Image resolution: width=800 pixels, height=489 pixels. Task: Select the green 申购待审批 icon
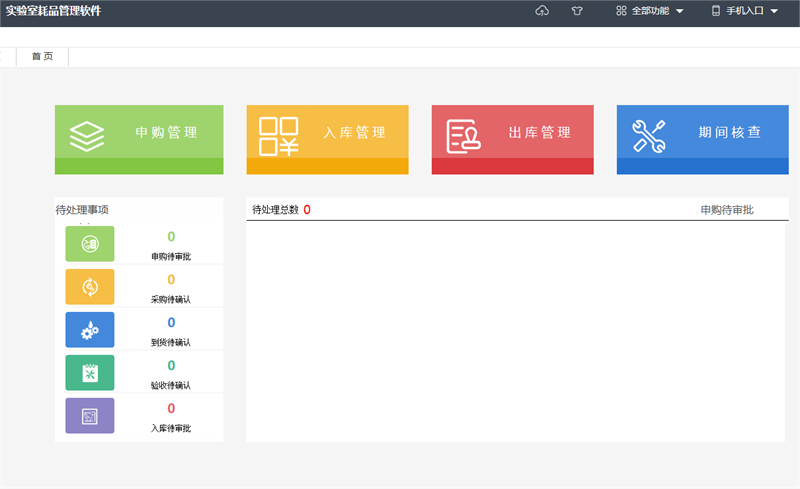tap(90, 243)
